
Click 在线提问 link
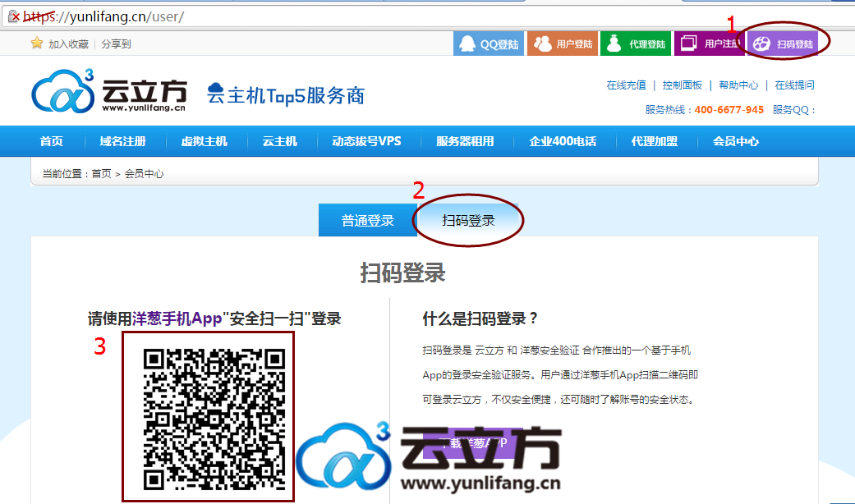(794, 85)
